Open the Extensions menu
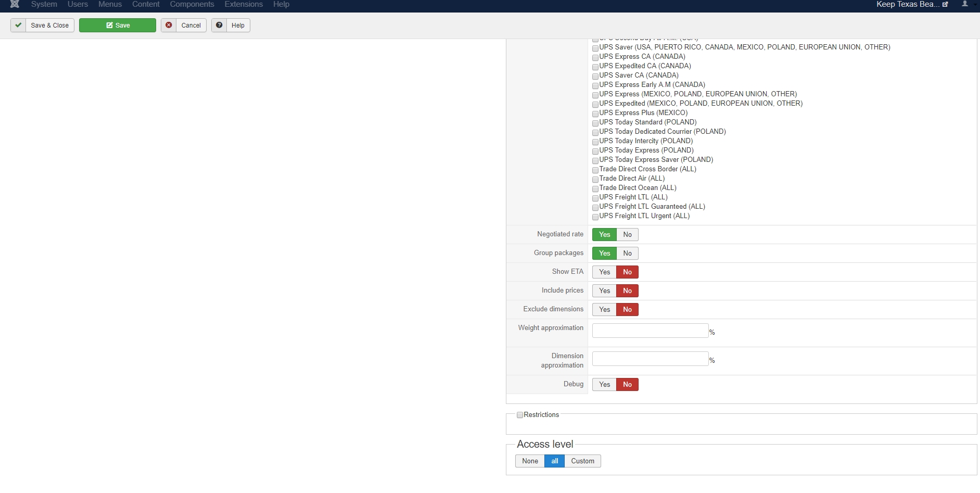Screen dimensions: 980x493 [244, 4]
